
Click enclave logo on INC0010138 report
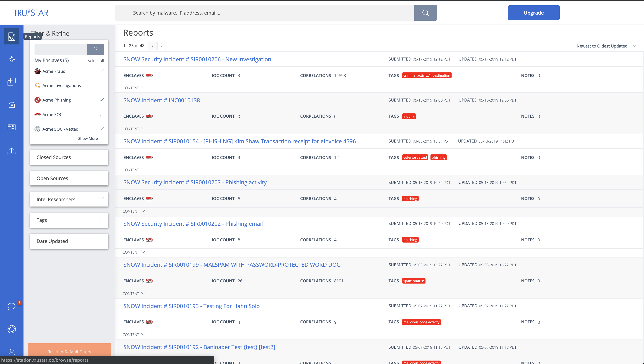pos(149,116)
